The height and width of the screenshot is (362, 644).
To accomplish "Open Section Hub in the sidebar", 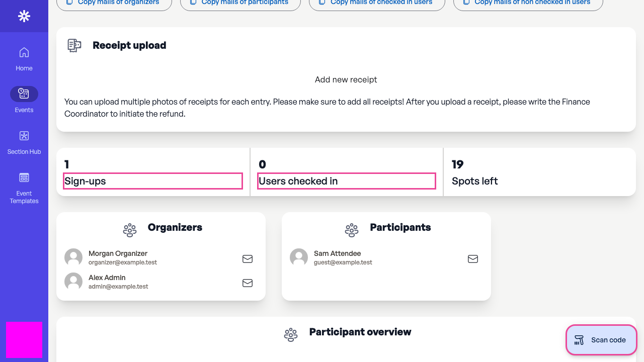I will tap(24, 142).
